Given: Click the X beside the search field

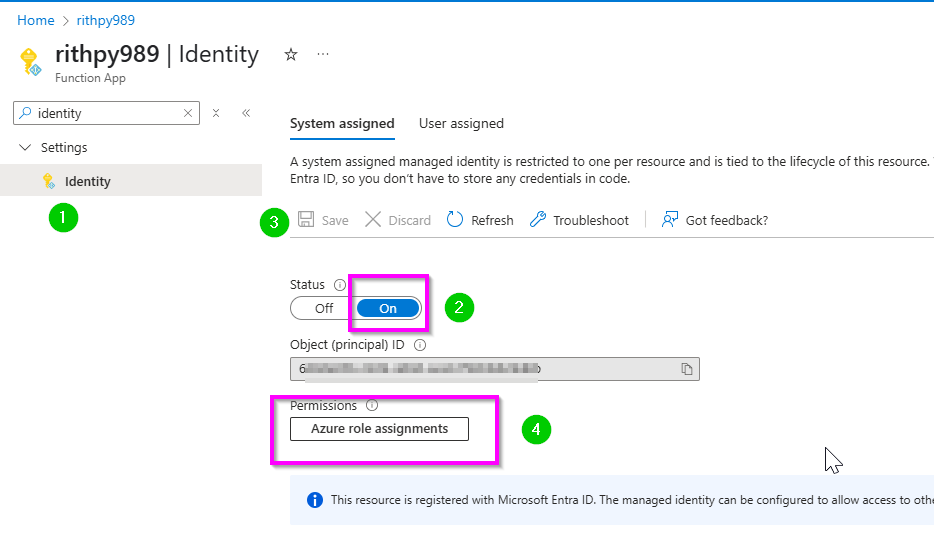Looking at the screenshot, I should click(x=216, y=113).
